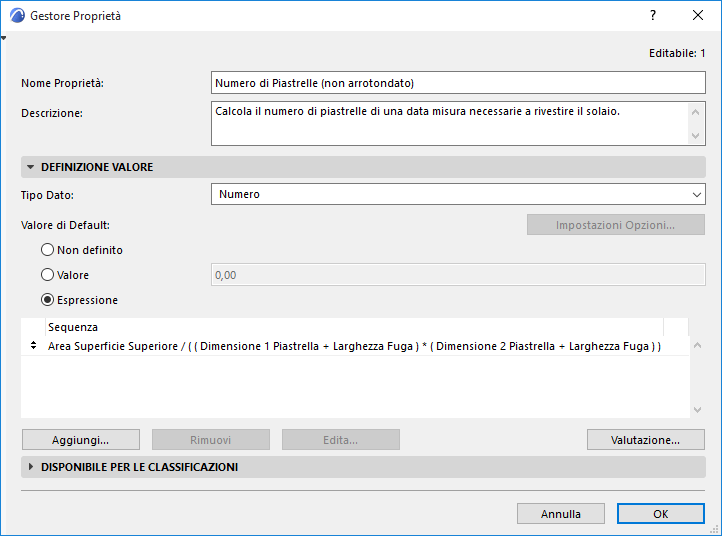Click the Tipo Dato label
Viewport: 722px width, 536px height.
click(x=47, y=195)
